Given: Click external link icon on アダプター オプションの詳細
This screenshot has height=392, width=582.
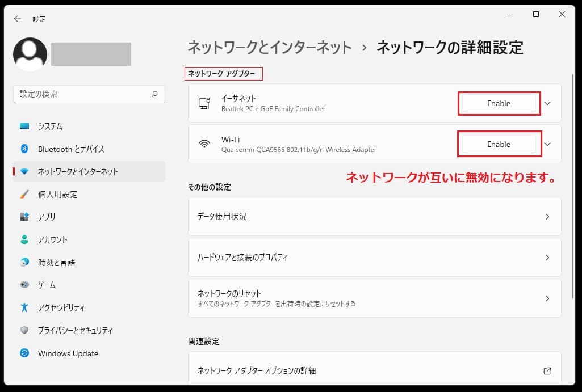Looking at the screenshot, I should [x=547, y=371].
